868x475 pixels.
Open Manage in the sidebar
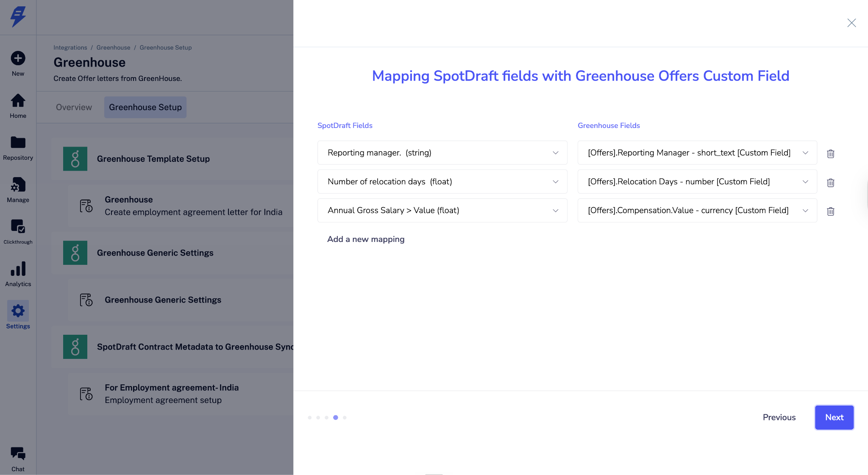click(x=18, y=190)
